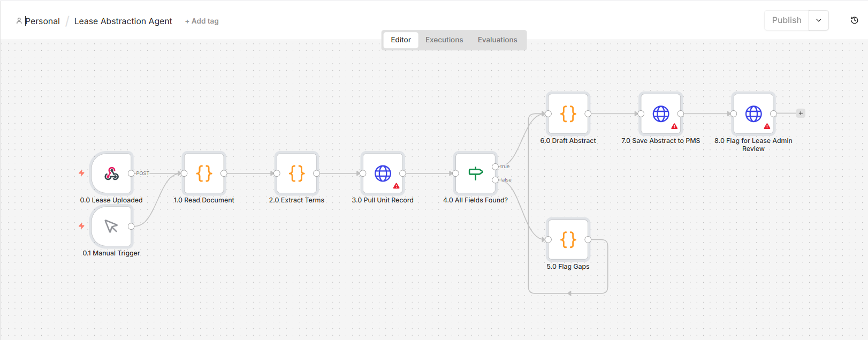Click the '4.0 All Fields Found?' node label
The height and width of the screenshot is (340, 868).
click(x=475, y=200)
